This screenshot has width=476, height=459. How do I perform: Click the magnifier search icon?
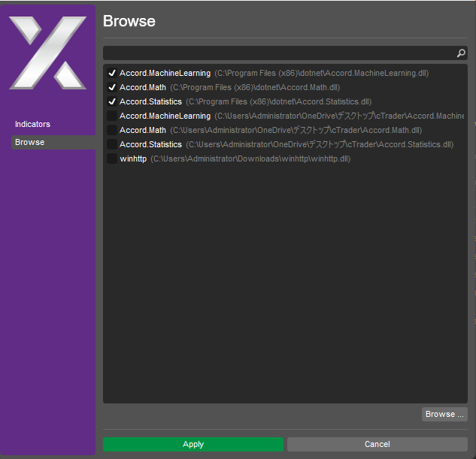461,53
